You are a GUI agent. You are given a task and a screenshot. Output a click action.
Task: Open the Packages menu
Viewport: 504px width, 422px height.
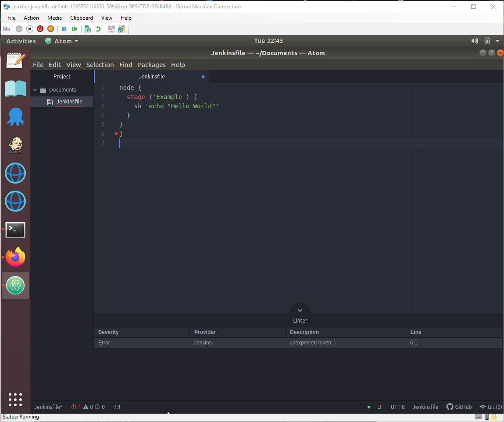point(151,65)
